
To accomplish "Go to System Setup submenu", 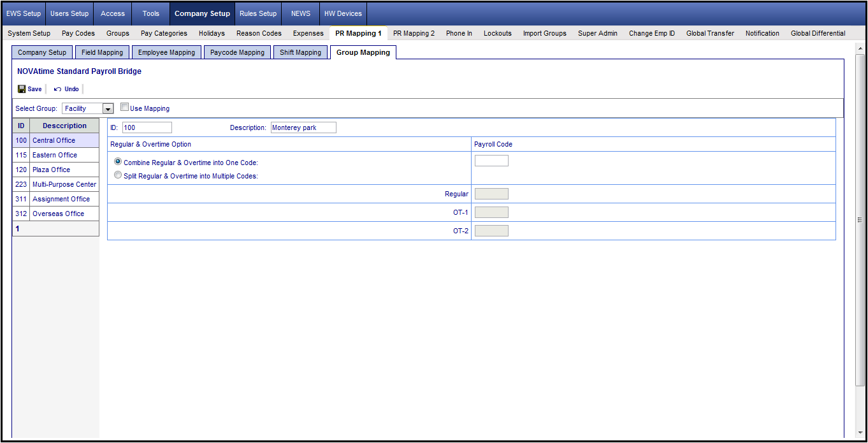I will (29, 33).
